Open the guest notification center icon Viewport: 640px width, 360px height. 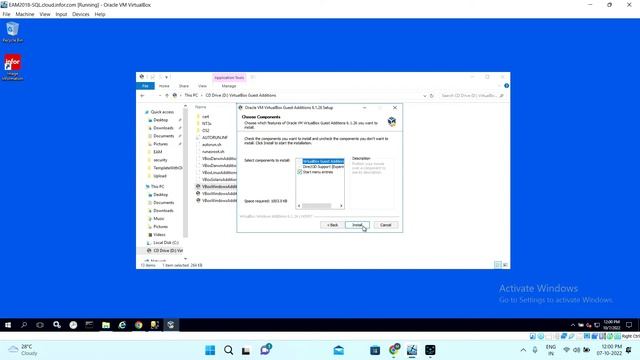pos(629,325)
